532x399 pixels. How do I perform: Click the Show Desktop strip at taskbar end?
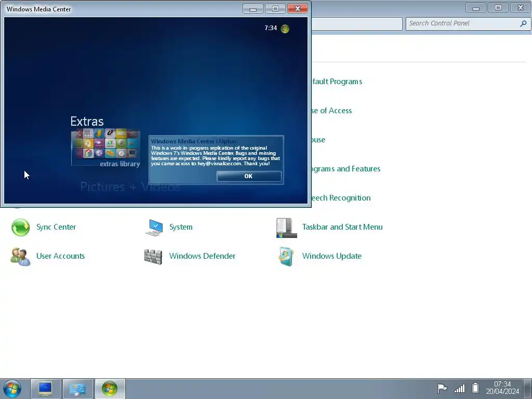(528, 389)
